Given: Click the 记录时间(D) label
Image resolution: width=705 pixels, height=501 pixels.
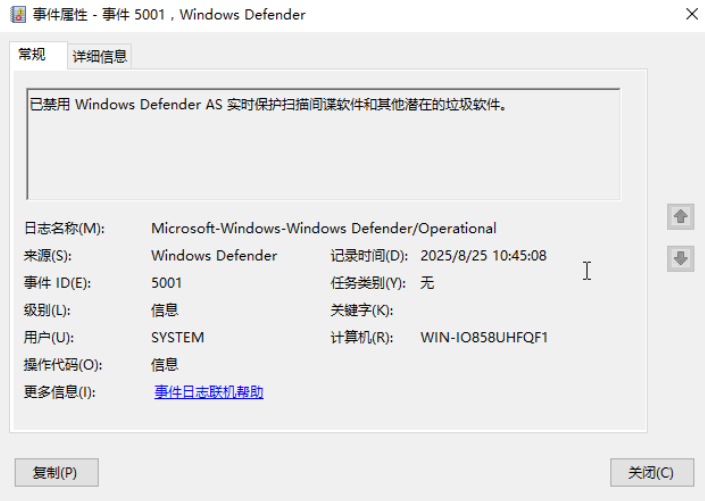Looking at the screenshot, I should click(369, 256).
